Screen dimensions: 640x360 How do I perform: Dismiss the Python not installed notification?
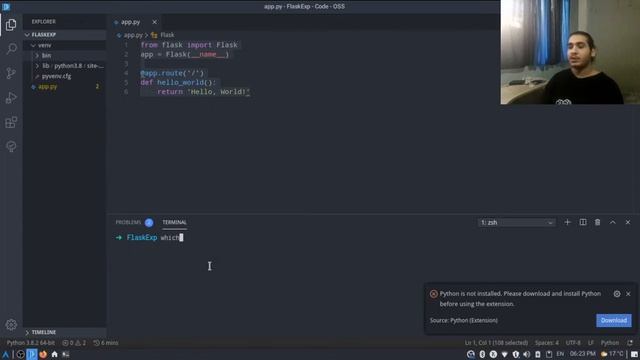(x=628, y=294)
